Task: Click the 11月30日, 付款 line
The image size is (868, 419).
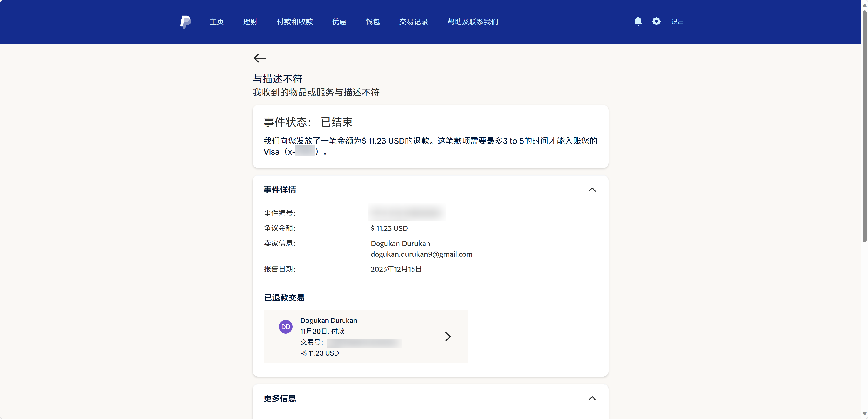Action: (x=322, y=331)
